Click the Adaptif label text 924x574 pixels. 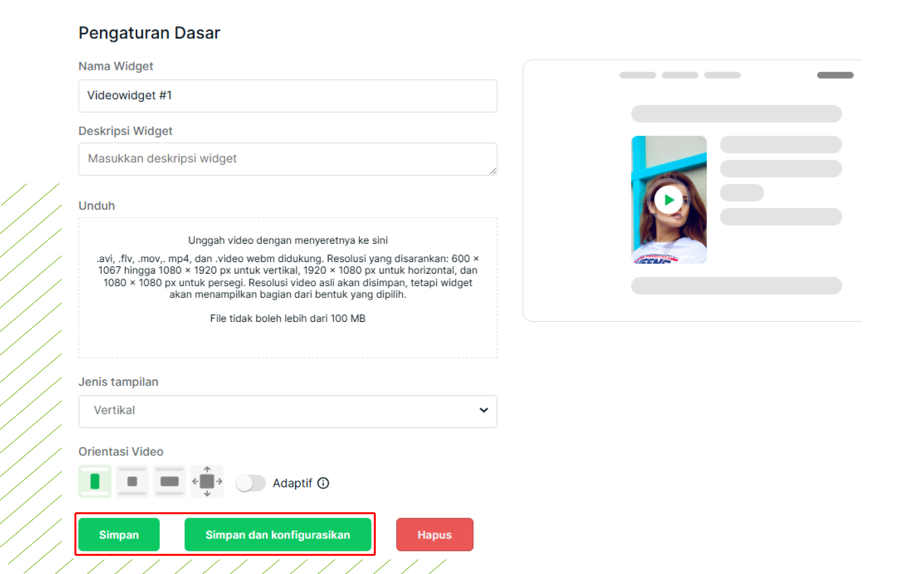click(292, 483)
